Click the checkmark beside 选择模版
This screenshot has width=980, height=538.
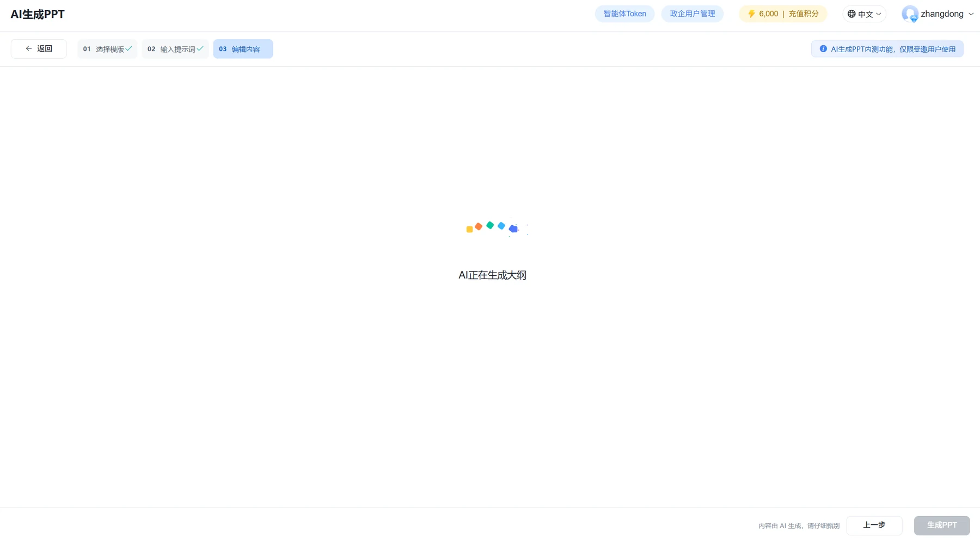(x=128, y=48)
